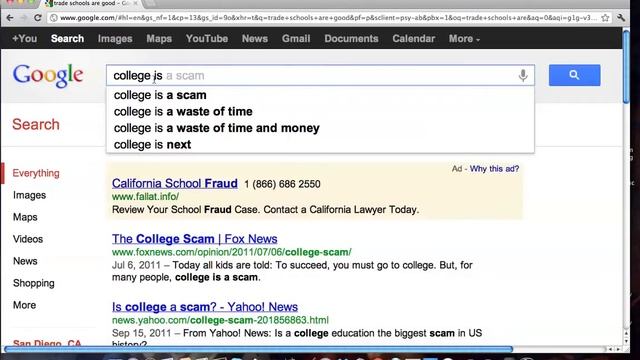640x360 pixels.
Task: Reload the page with refresh icon
Action: pyautogui.click(x=38, y=18)
